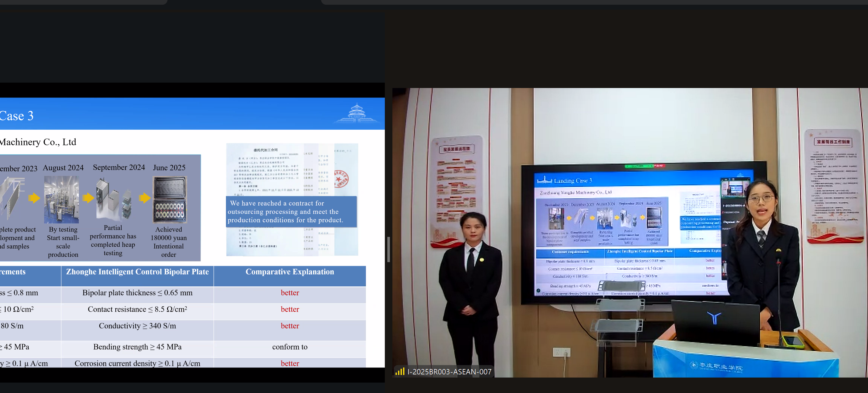Open the August 2024 small-scale production photo
This screenshot has width=868, height=393.
[x=62, y=200]
